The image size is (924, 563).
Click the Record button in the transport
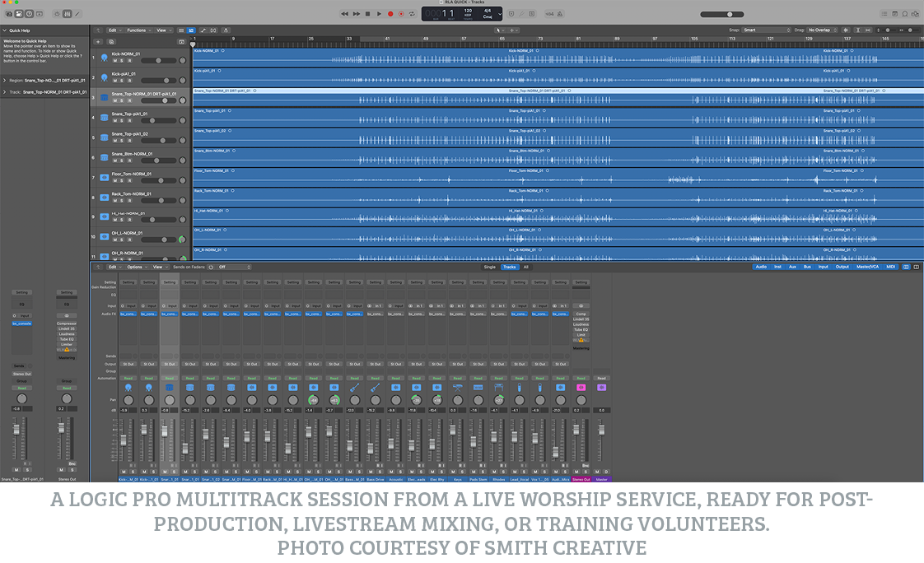click(390, 14)
